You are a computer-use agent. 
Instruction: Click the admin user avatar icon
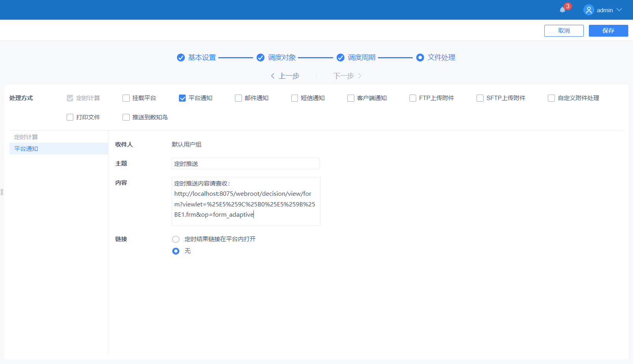pyautogui.click(x=588, y=10)
